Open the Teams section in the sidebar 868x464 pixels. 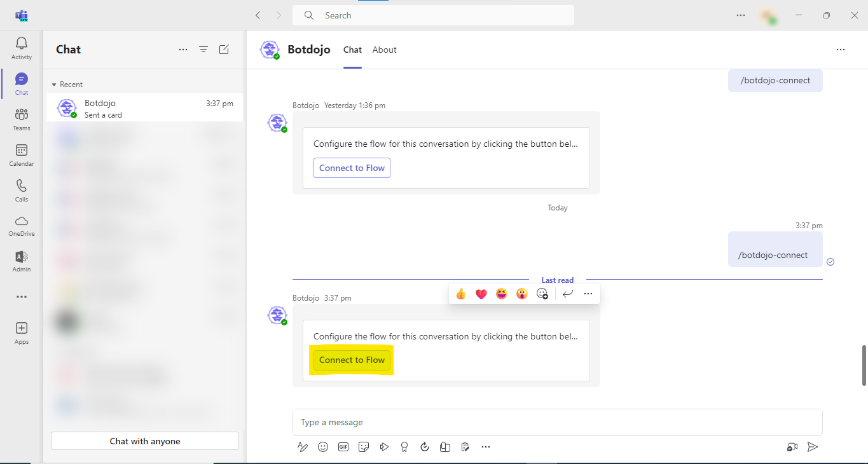coord(22,119)
